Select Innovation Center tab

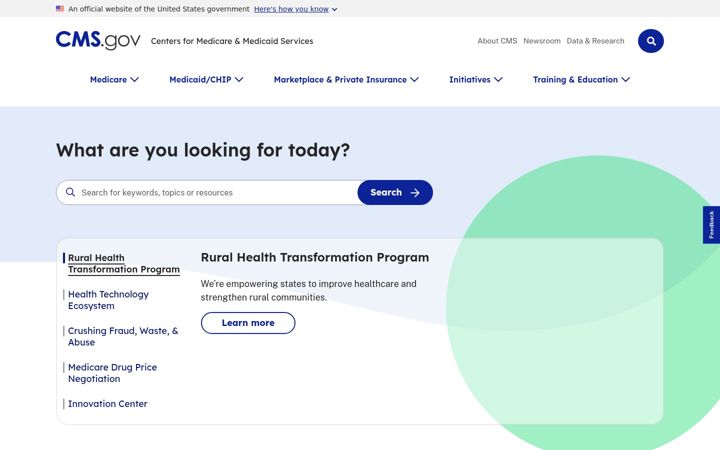pos(107,404)
